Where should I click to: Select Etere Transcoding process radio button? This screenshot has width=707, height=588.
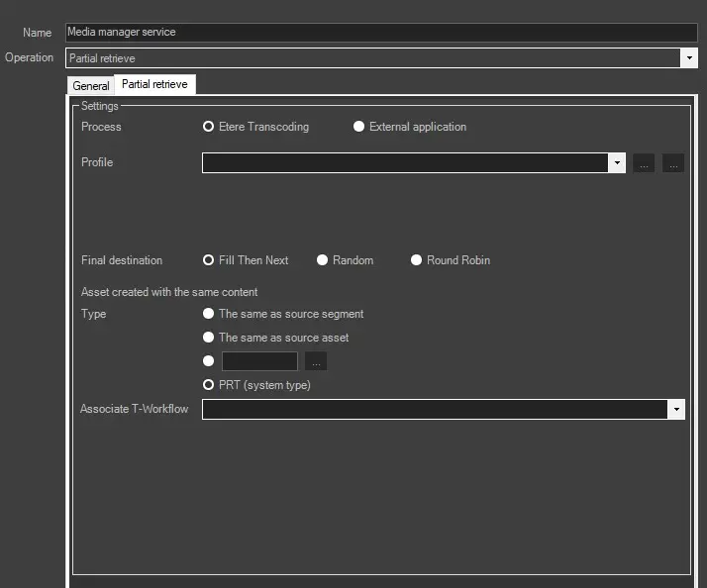[x=209, y=127]
